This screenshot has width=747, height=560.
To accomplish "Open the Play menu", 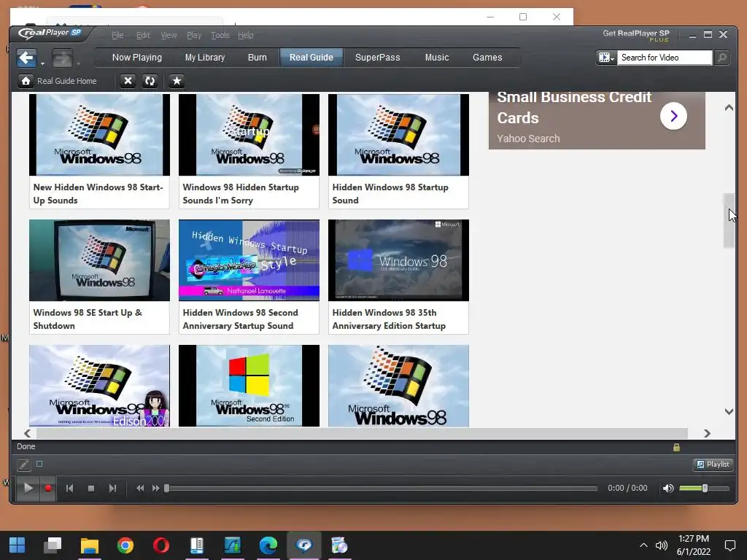I will pyautogui.click(x=194, y=35).
